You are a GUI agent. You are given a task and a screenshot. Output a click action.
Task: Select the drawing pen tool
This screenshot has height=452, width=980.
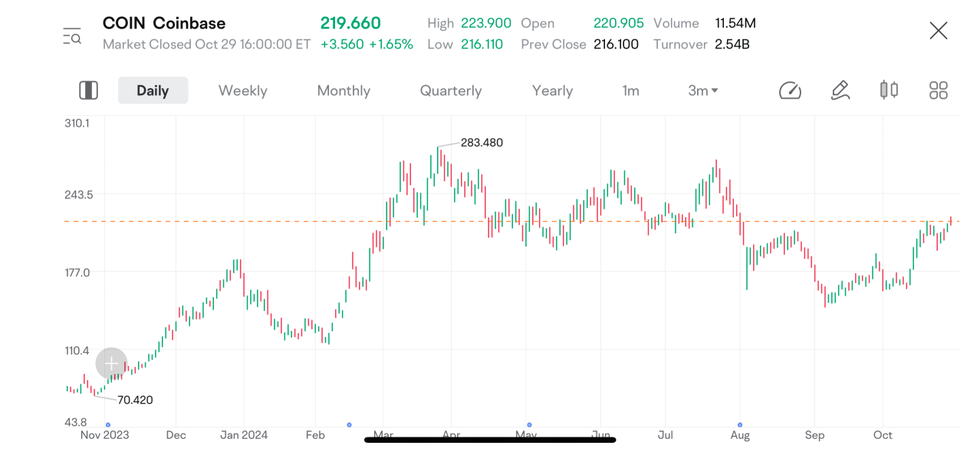(x=840, y=91)
